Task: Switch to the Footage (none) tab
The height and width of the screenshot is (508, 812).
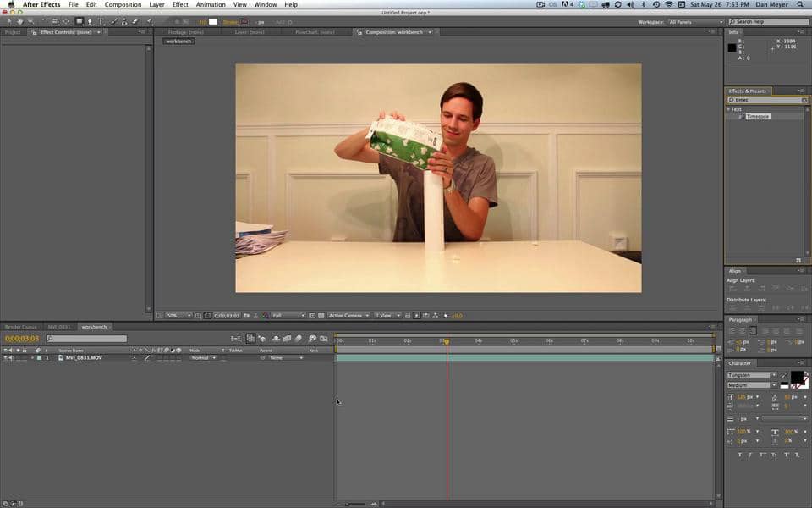Action: coord(185,32)
